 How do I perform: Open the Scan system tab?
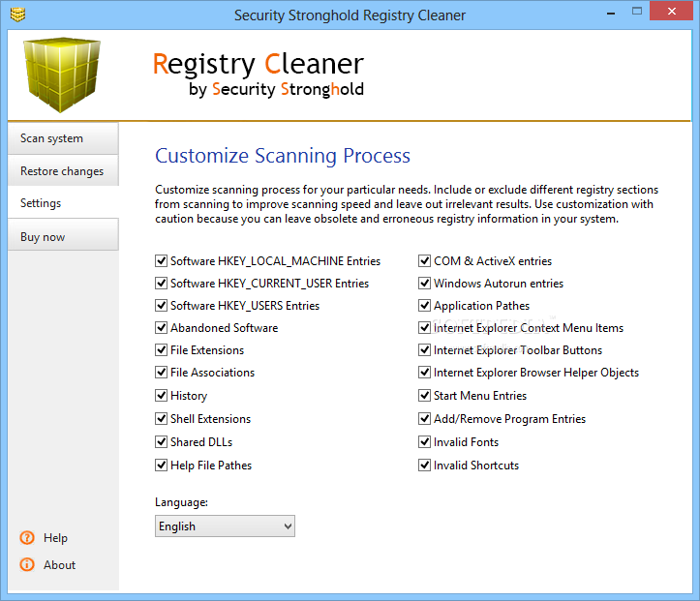point(63,138)
